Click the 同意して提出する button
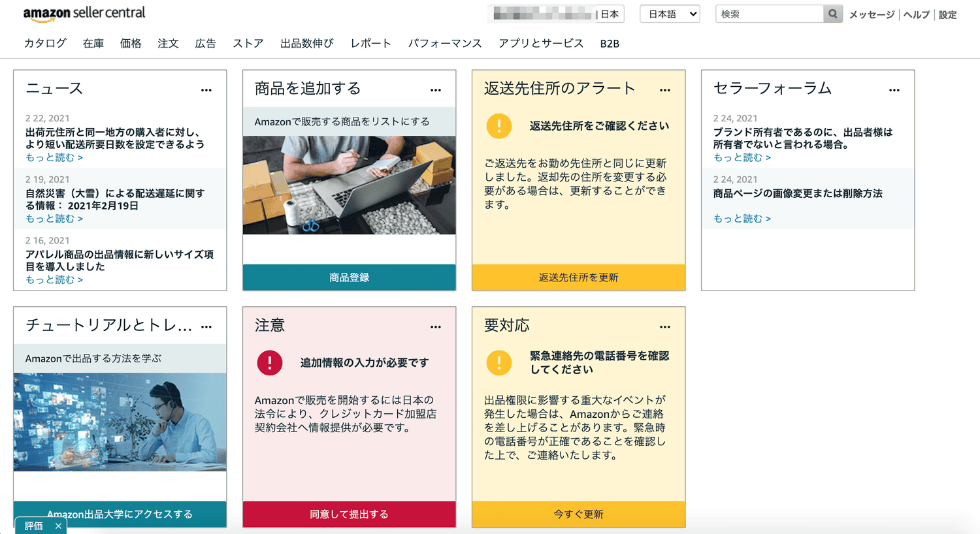This screenshot has width=980, height=534. coord(350,514)
